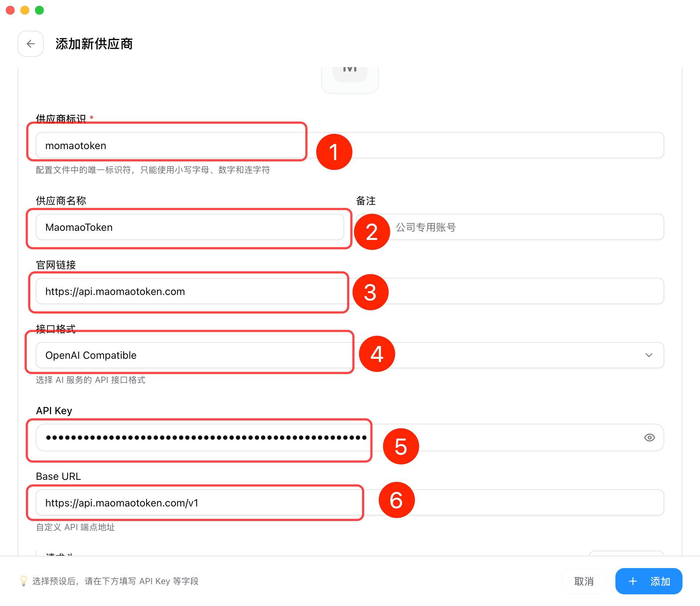Click the green maximize window button

[39, 10]
